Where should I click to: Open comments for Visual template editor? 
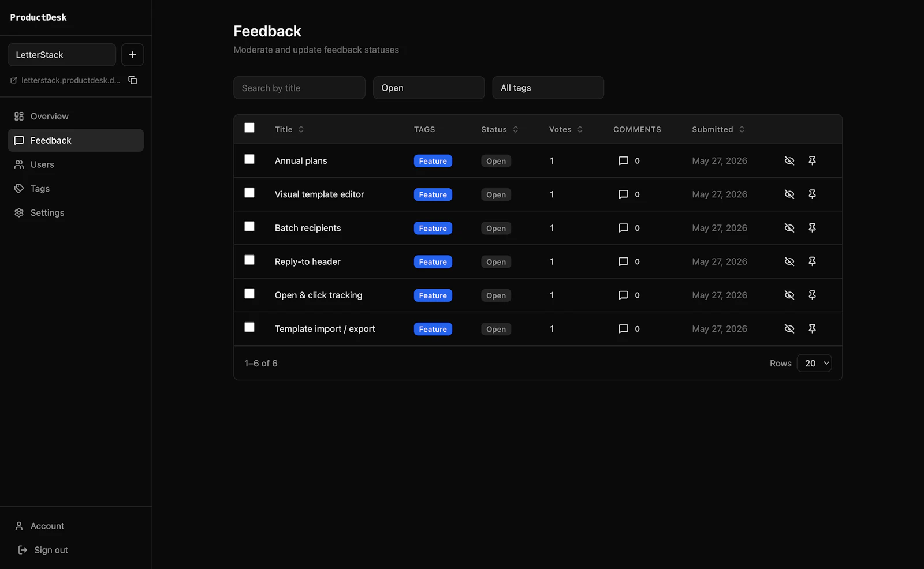click(629, 194)
